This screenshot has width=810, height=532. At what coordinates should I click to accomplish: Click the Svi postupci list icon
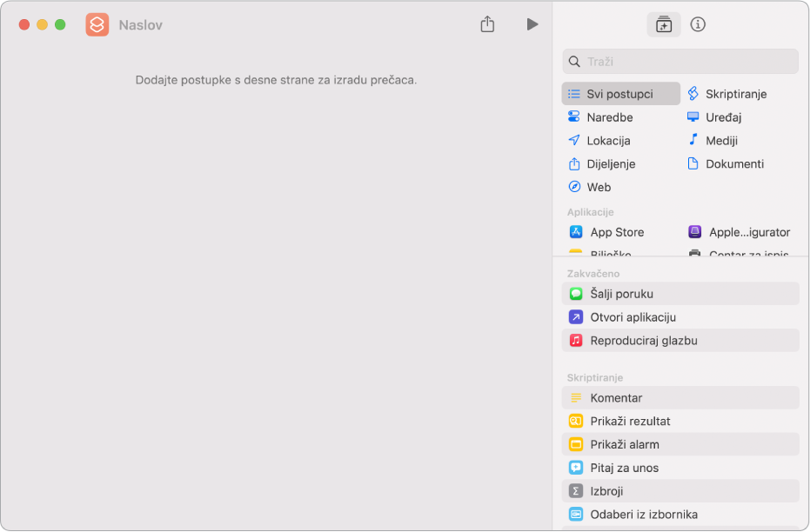point(574,94)
